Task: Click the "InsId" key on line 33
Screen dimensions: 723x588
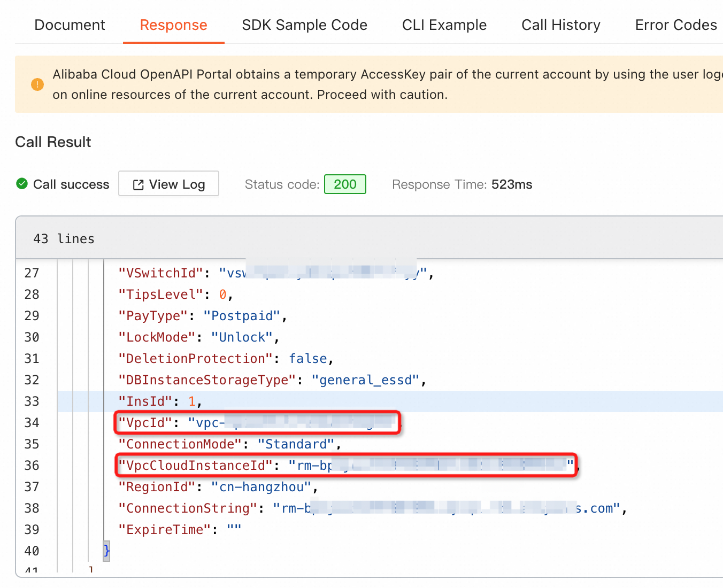Action: (145, 401)
